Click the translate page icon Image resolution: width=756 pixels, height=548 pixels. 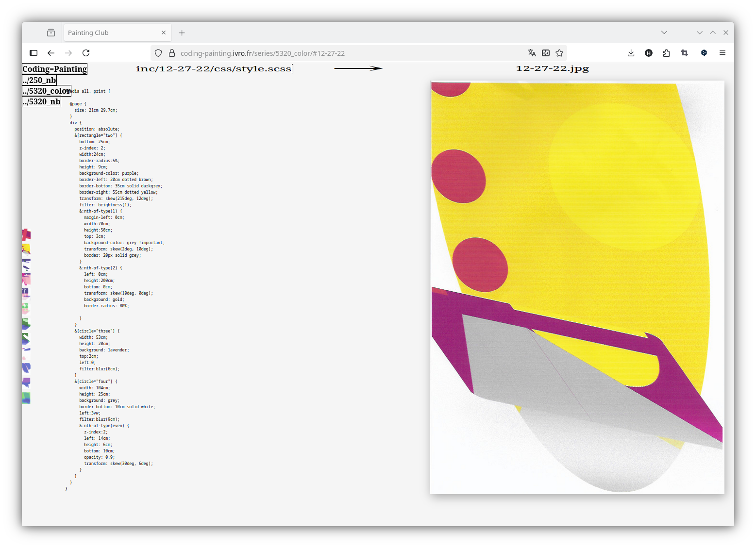532,53
